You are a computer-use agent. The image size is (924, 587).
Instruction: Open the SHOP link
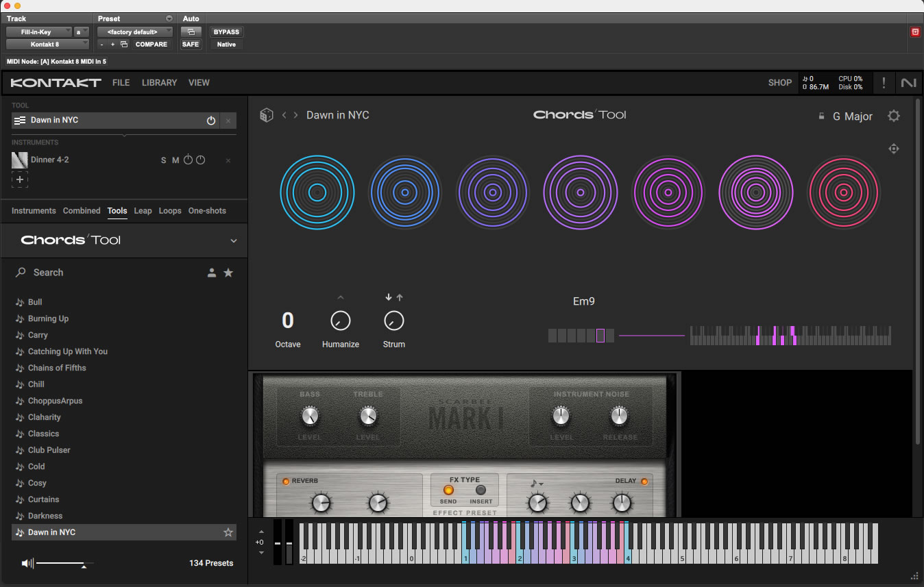(780, 83)
